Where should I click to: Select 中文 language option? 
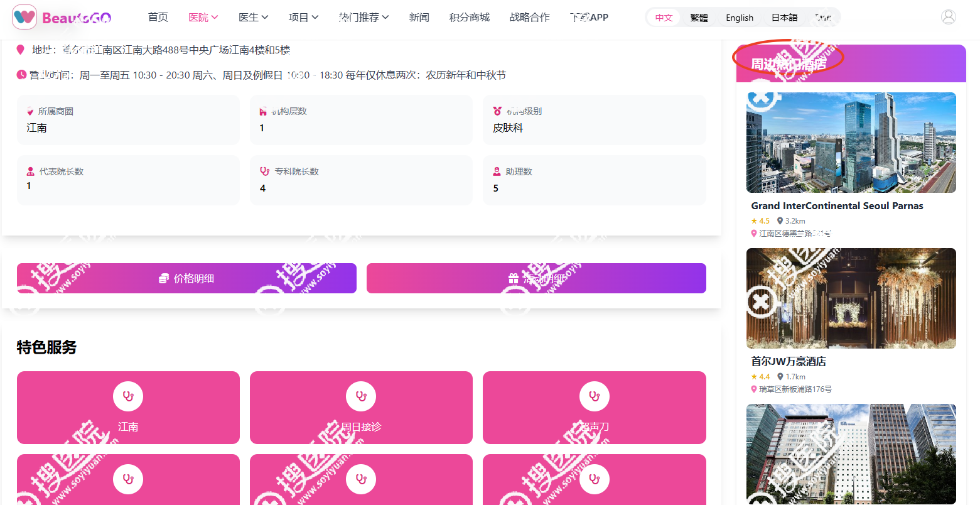pyautogui.click(x=664, y=18)
